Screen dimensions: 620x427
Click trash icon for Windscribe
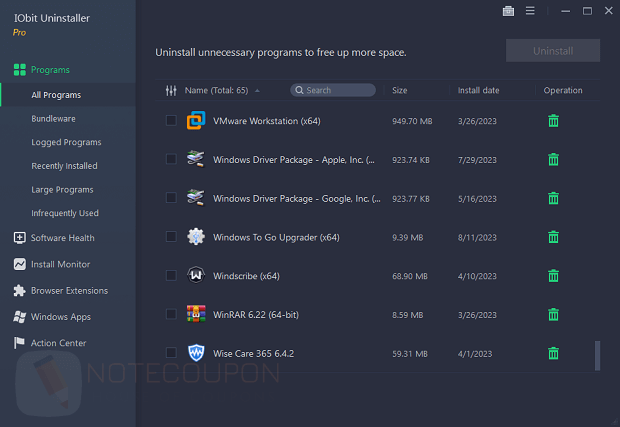[x=554, y=276]
